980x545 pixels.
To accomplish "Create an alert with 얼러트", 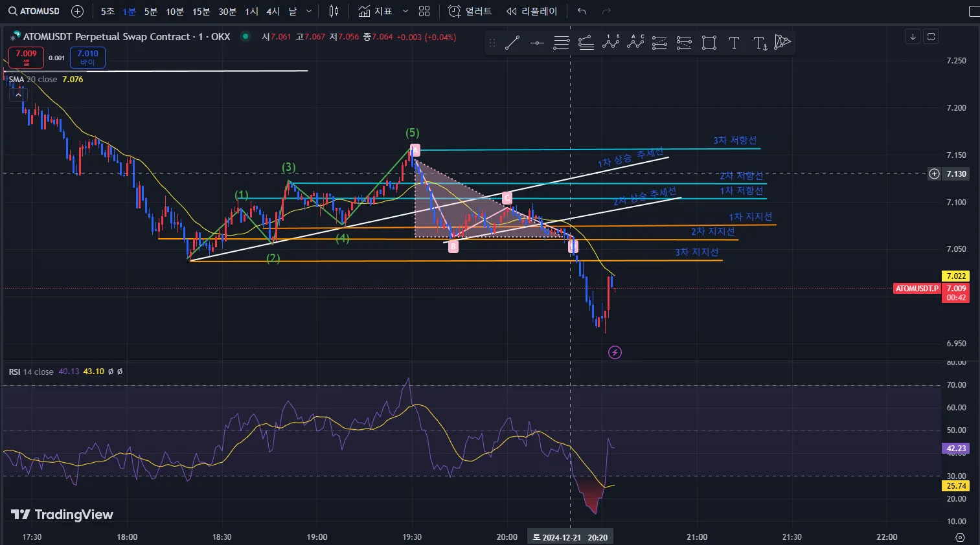I will tap(470, 11).
